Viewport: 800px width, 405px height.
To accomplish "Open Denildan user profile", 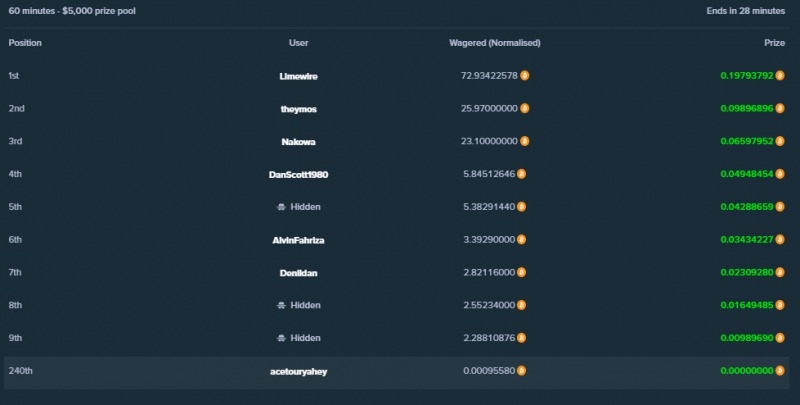I will tap(298, 273).
